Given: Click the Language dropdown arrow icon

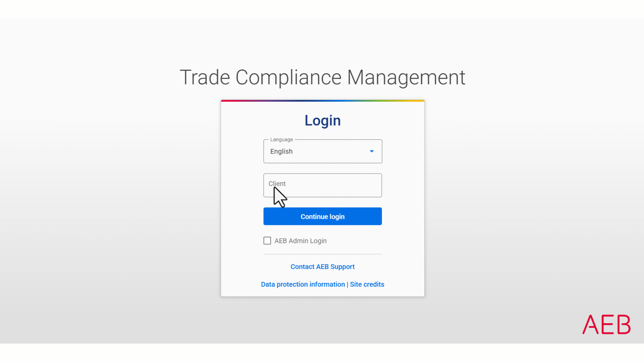Looking at the screenshot, I should click(372, 152).
